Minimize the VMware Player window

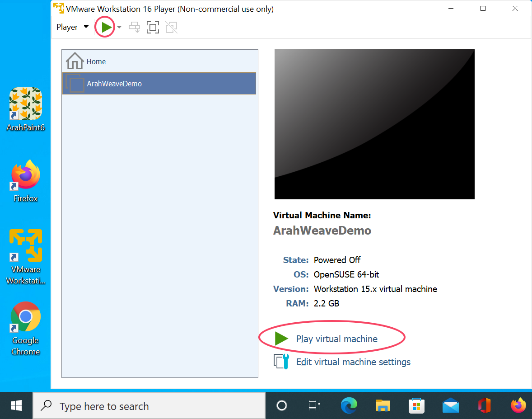coord(451,9)
